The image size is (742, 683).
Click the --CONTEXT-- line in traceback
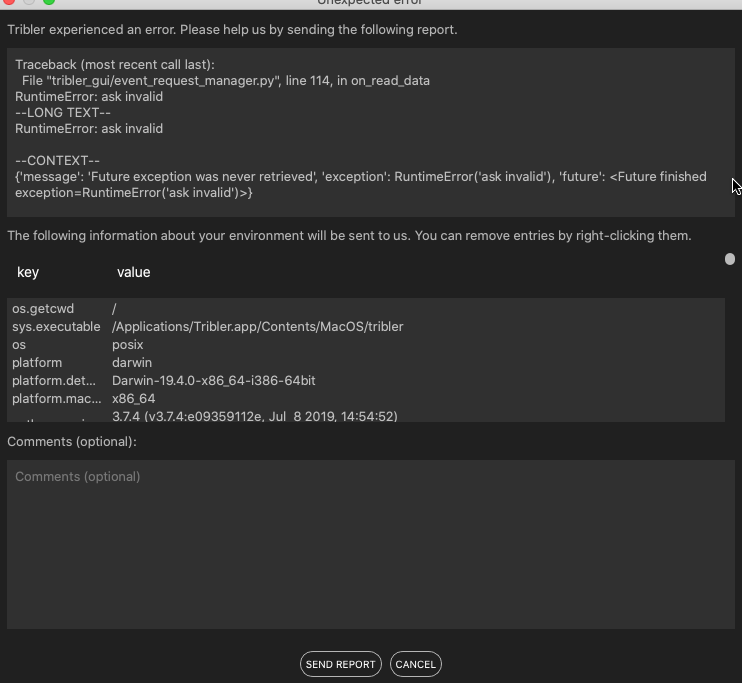click(57, 160)
